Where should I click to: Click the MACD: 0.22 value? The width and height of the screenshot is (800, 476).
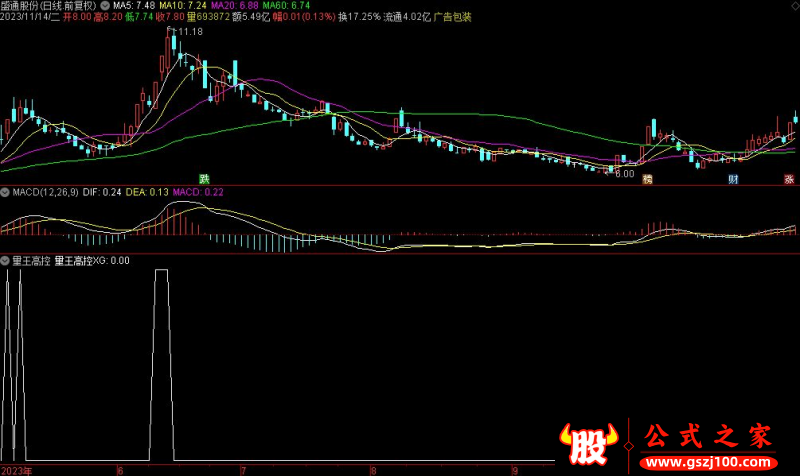click(x=198, y=192)
